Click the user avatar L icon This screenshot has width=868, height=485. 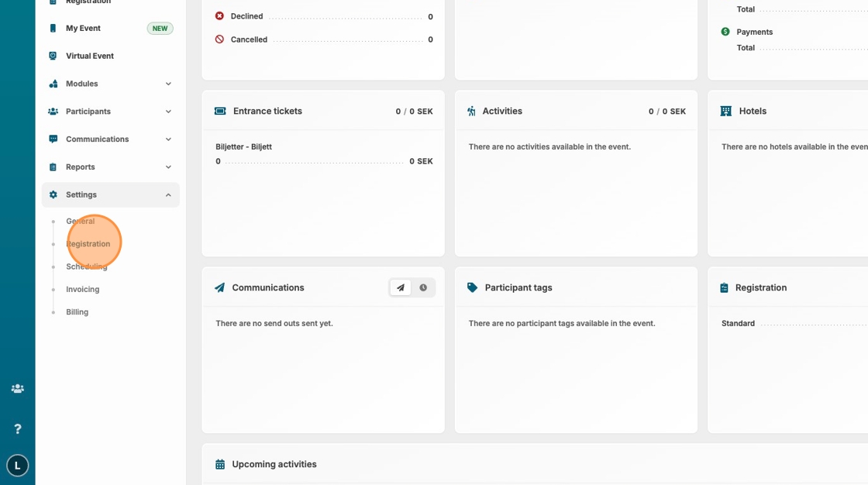pos(17,465)
